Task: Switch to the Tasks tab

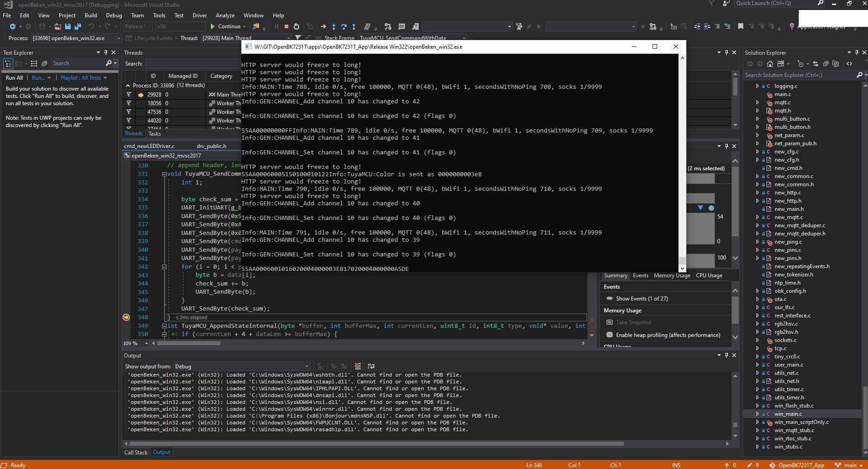Action: pos(154,134)
